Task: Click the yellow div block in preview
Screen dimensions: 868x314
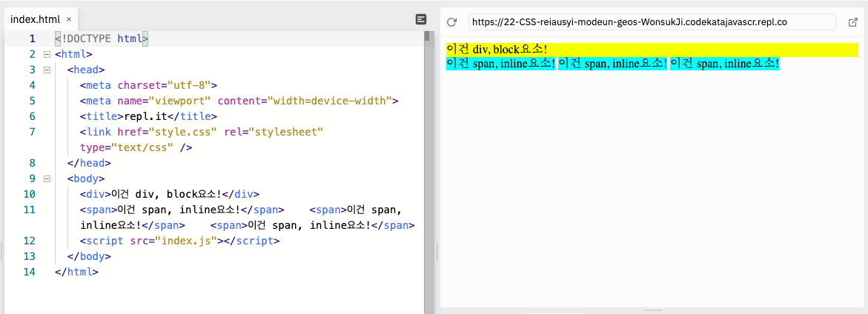Action: 652,50
